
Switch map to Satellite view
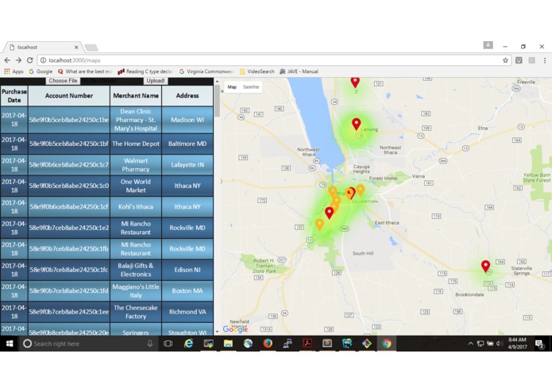click(x=251, y=86)
